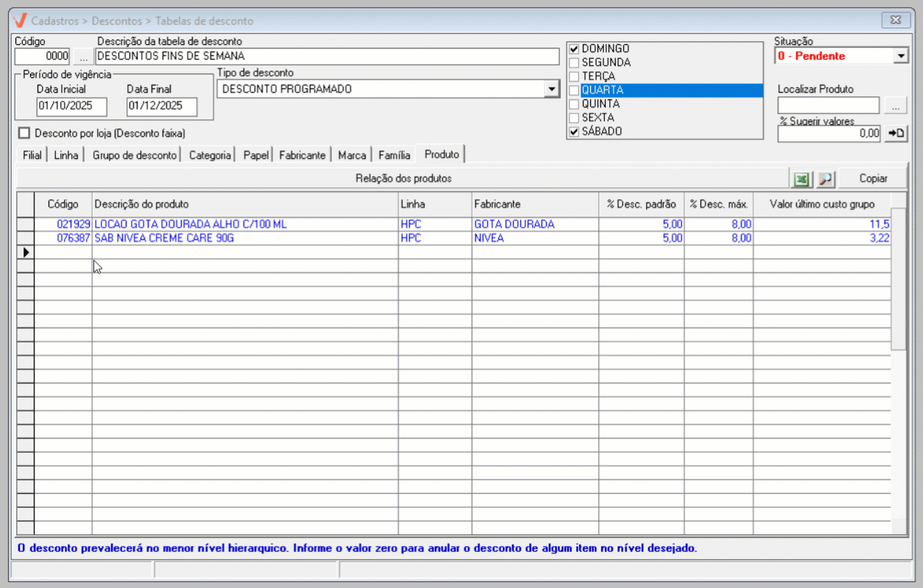Expand the Situação dropdown

pyautogui.click(x=901, y=56)
